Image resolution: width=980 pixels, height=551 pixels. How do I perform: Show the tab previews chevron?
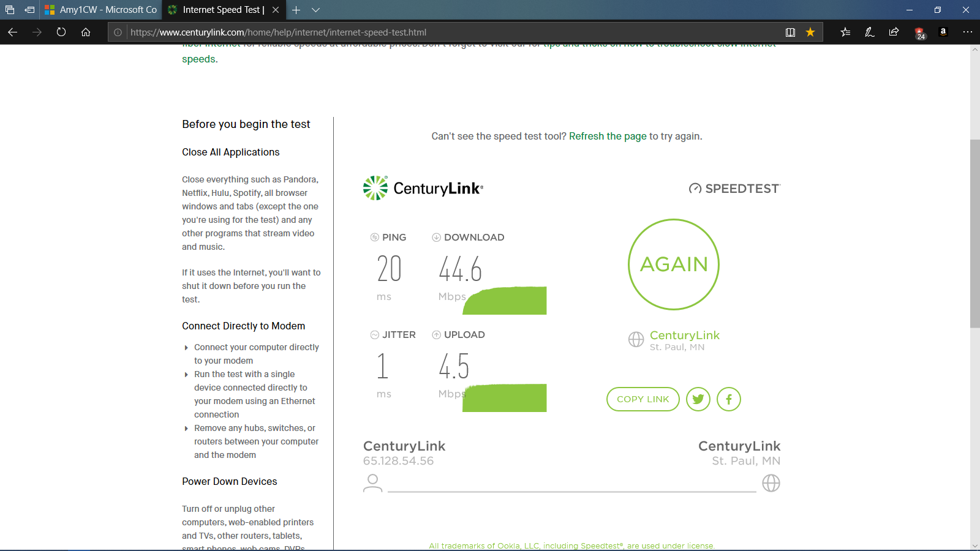pos(316,10)
